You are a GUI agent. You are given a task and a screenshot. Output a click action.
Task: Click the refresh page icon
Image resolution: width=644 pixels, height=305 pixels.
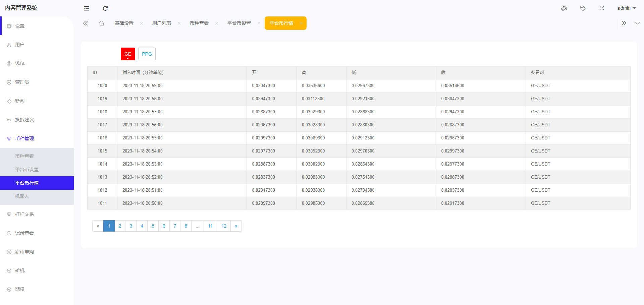tap(105, 8)
